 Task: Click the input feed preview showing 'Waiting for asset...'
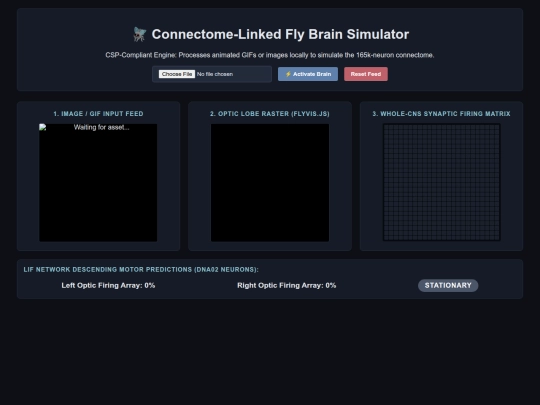(98, 183)
